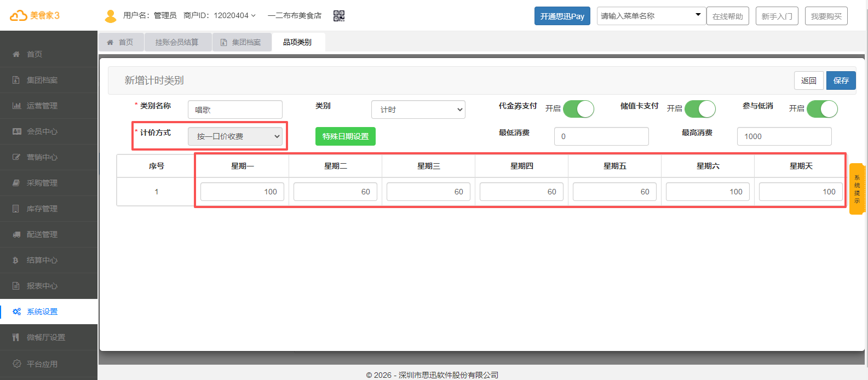Click the 保存 button
This screenshot has height=380, width=868.
pyautogui.click(x=841, y=80)
